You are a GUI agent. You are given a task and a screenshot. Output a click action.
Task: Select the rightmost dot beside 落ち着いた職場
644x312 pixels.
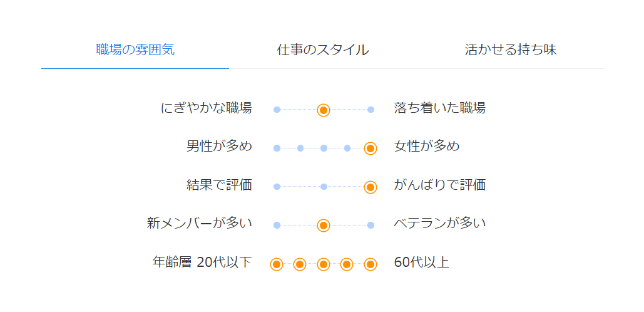371,110
